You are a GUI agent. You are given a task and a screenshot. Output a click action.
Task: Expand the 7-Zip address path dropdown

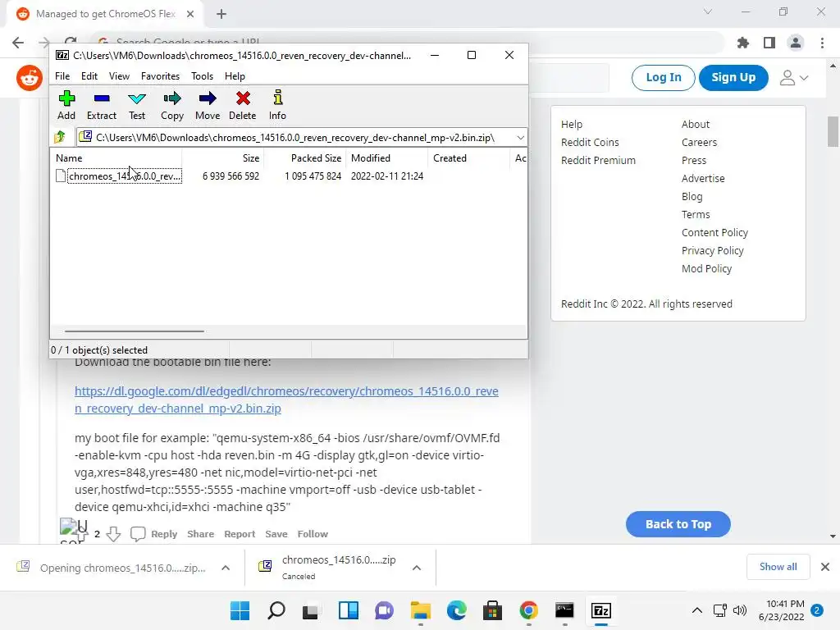(x=520, y=138)
